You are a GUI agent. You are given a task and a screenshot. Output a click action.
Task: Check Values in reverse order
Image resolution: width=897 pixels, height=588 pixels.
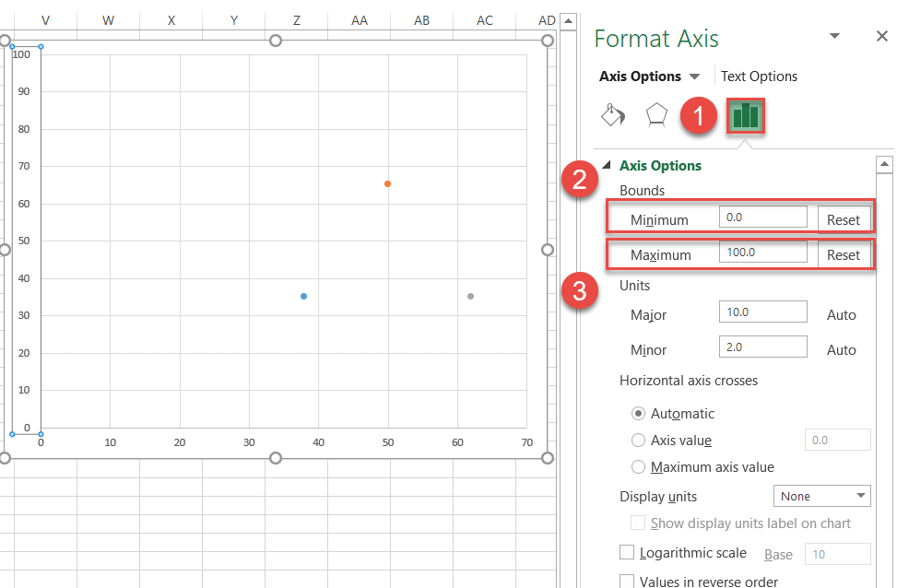627,581
